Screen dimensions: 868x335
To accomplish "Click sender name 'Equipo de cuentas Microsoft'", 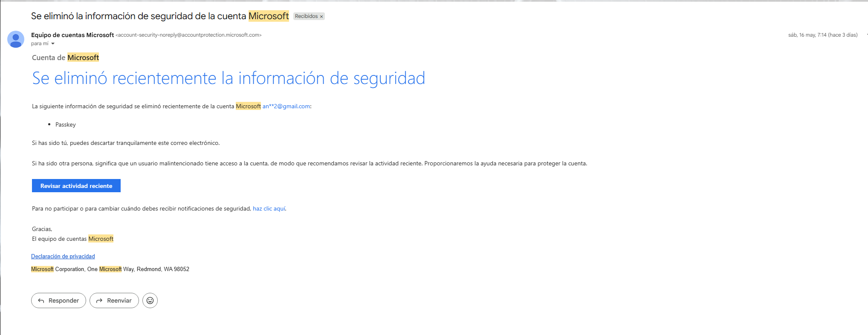I will 72,35.
